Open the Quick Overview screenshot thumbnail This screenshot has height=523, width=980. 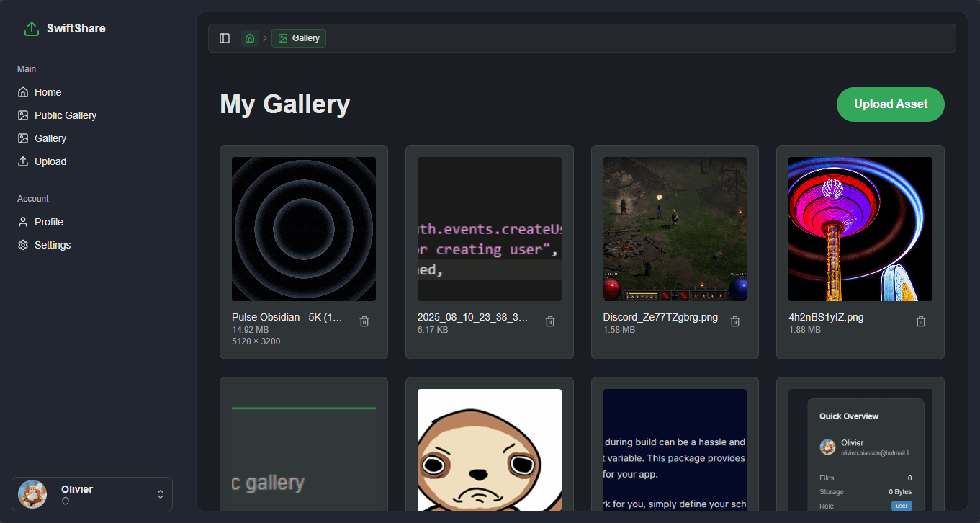pos(860,450)
